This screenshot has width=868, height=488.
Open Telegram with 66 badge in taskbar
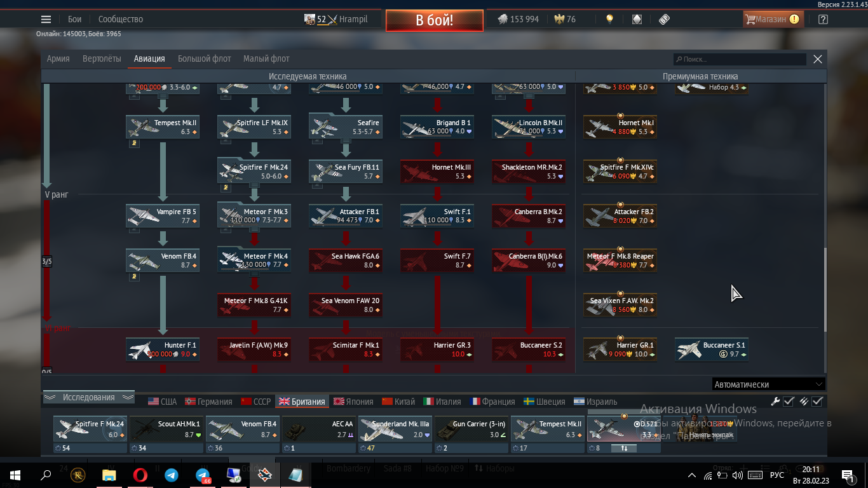point(203,475)
